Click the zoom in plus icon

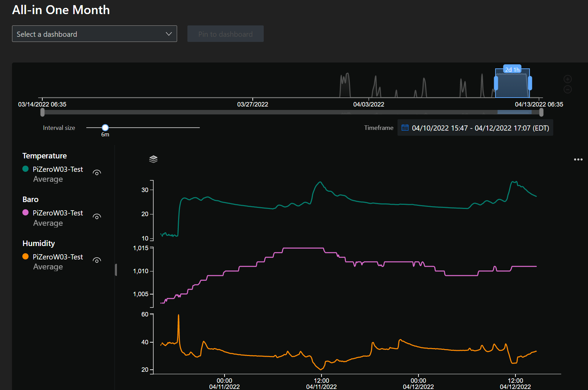(x=568, y=79)
